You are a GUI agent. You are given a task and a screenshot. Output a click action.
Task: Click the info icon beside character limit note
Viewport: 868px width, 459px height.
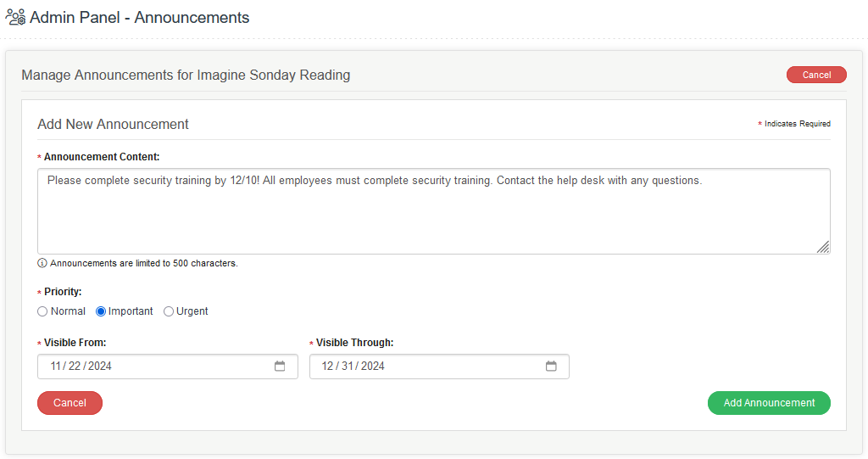(x=42, y=263)
